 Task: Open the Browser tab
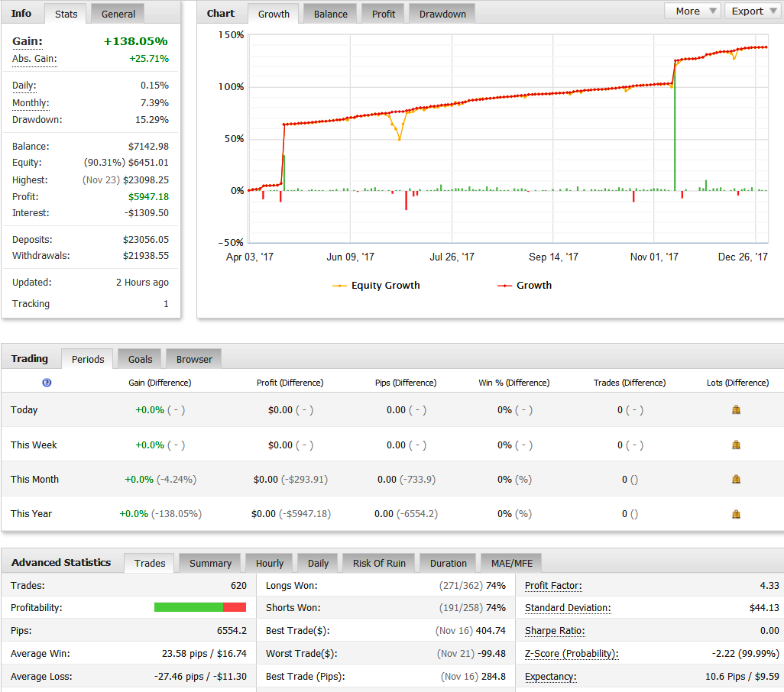click(x=194, y=359)
